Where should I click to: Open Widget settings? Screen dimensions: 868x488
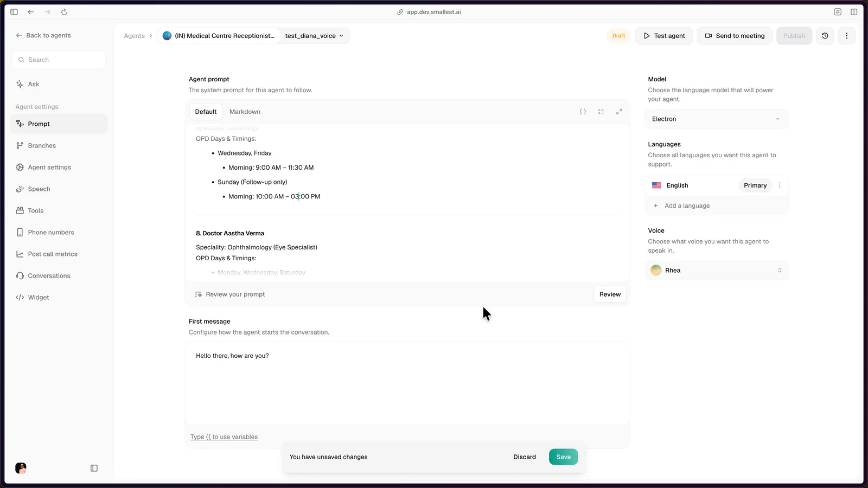point(59,297)
